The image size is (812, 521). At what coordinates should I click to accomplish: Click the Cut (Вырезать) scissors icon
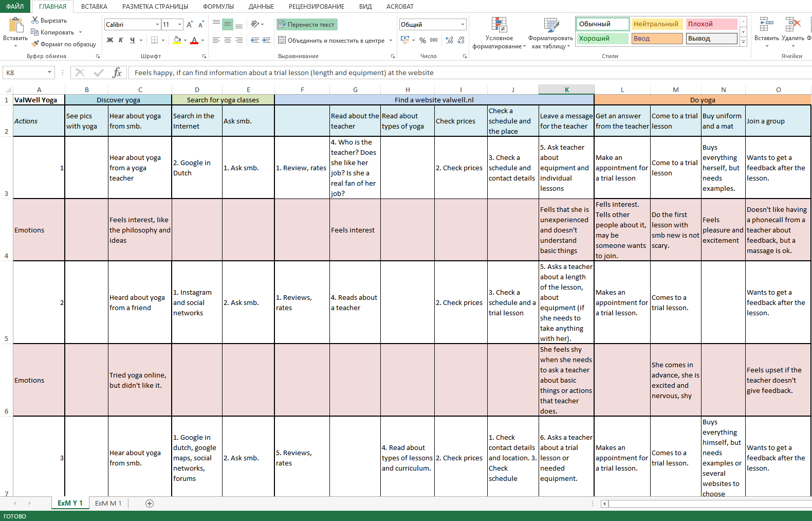(x=35, y=20)
